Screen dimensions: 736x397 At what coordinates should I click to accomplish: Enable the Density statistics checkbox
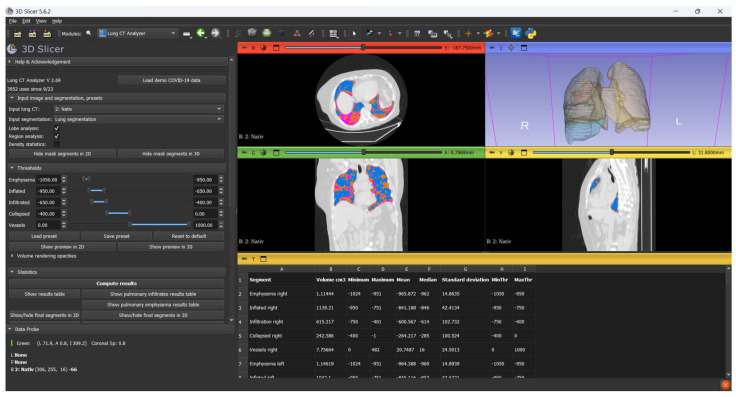pyautogui.click(x=57, y=144)
